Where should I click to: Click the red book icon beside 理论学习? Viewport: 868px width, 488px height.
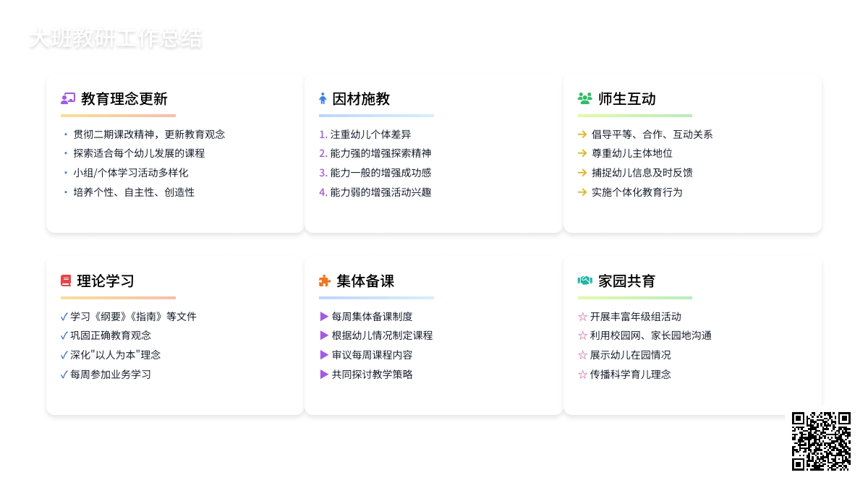point(66,281)
